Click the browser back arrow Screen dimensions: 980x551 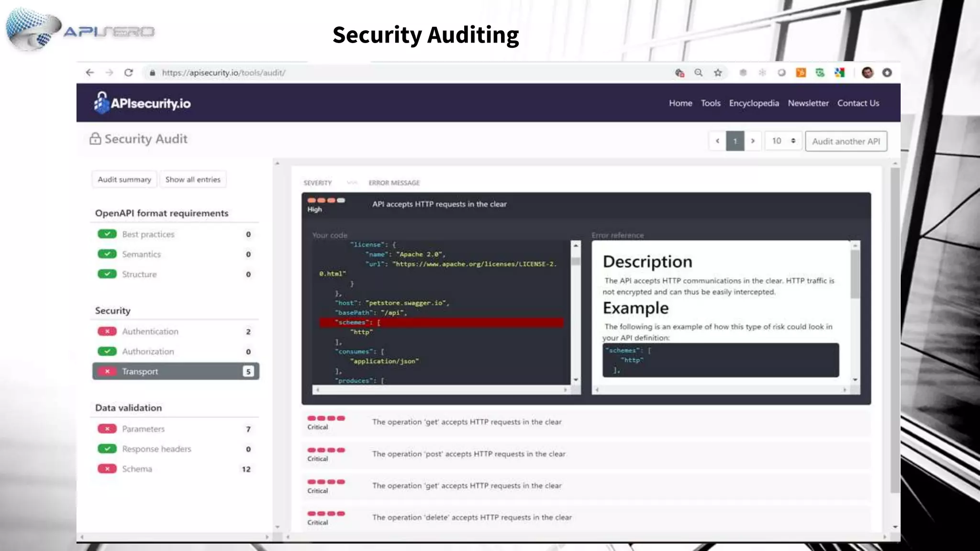point(90,72)
